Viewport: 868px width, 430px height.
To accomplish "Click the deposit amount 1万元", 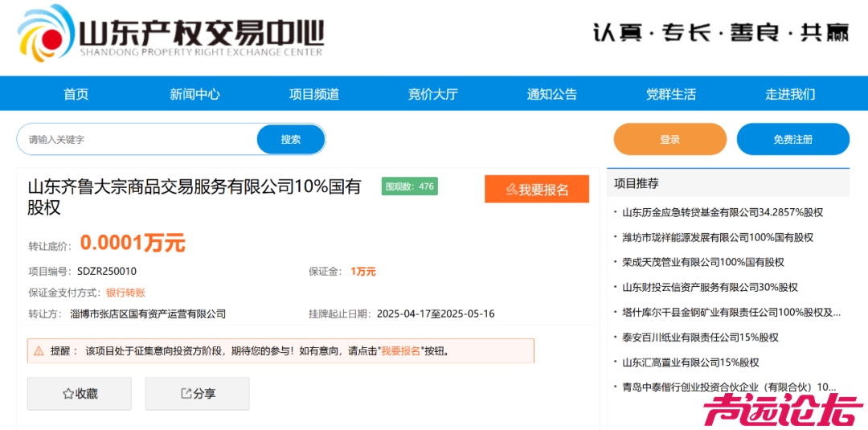I will (x=363, y=272).
